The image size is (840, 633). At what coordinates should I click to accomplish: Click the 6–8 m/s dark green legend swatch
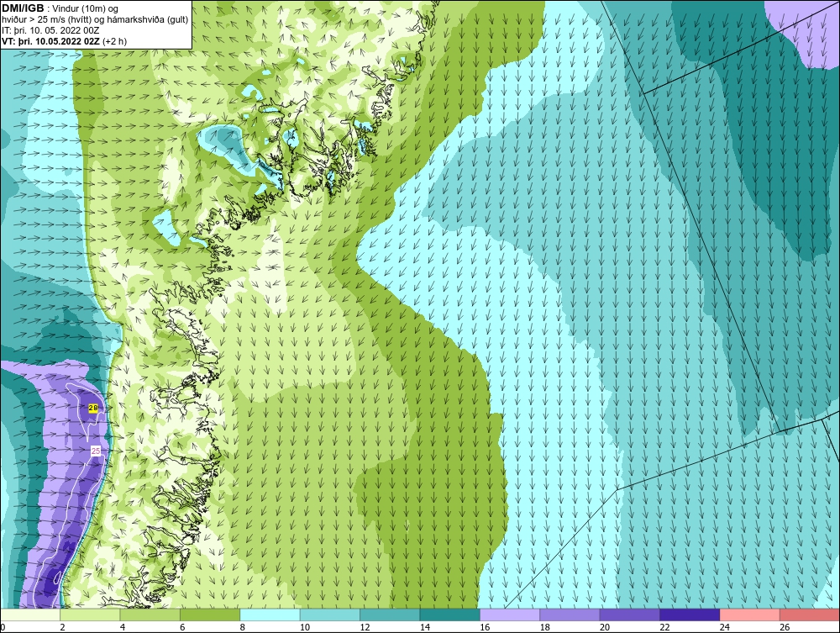210,615
